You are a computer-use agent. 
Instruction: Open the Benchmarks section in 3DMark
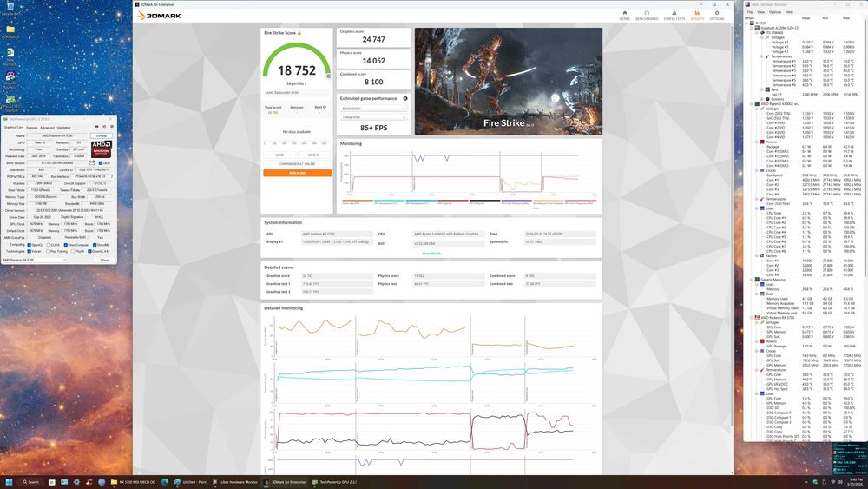(647, 15)
